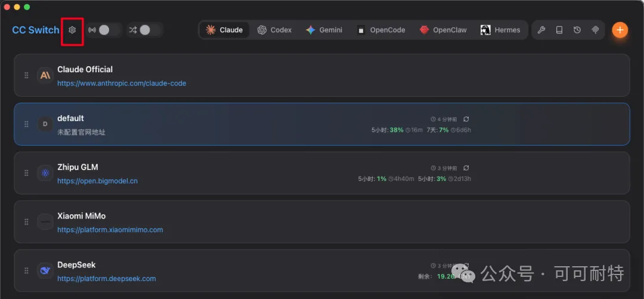This screenshot has width=644, height=299.
Task: Click the MCP icon beside history
Action: tap(595, 30)
